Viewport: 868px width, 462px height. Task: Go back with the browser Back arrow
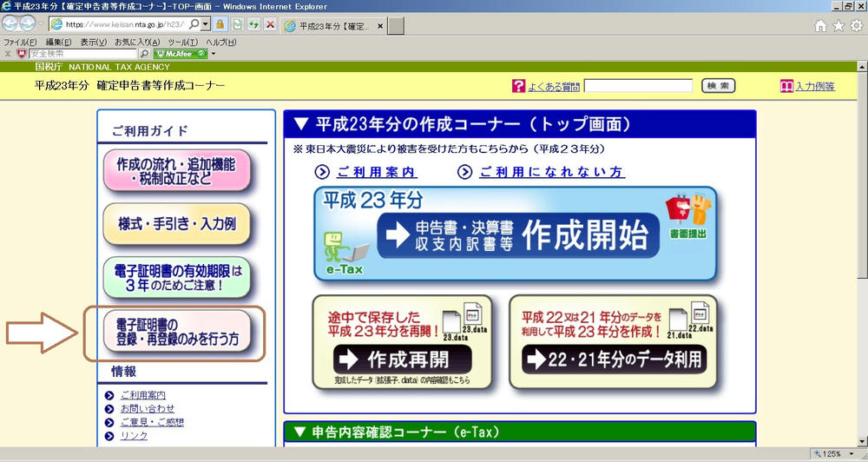coord(10,23)
